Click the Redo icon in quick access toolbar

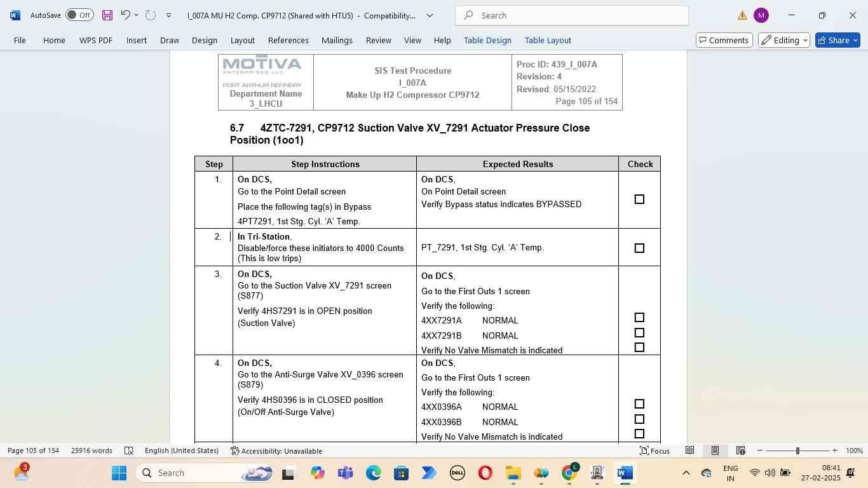click(x=150, y=15)
